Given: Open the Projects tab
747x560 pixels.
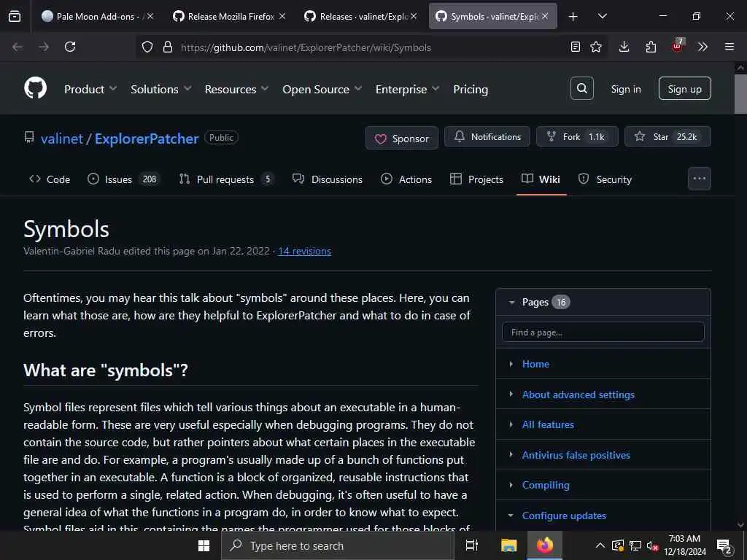Looking at the screenshot, I should 476,179.
